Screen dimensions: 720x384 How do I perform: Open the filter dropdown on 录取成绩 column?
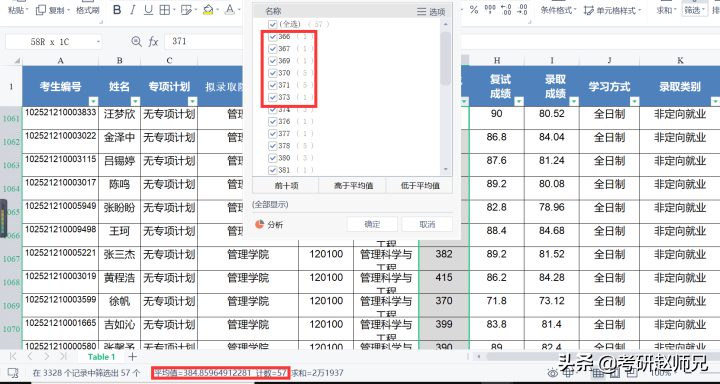pyautogui.click(x=574, y=101)
